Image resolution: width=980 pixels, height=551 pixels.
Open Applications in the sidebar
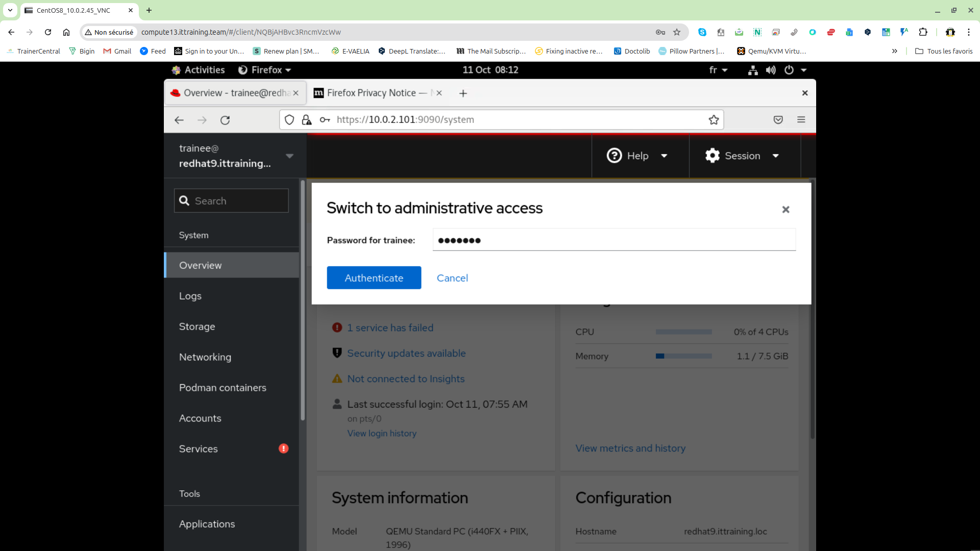(x=232, y=524)
